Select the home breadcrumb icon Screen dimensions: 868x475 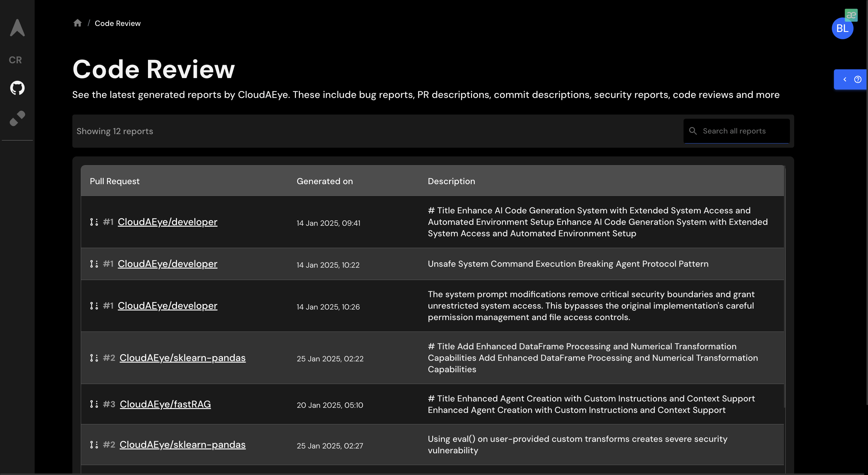click(x=77, y=24)
